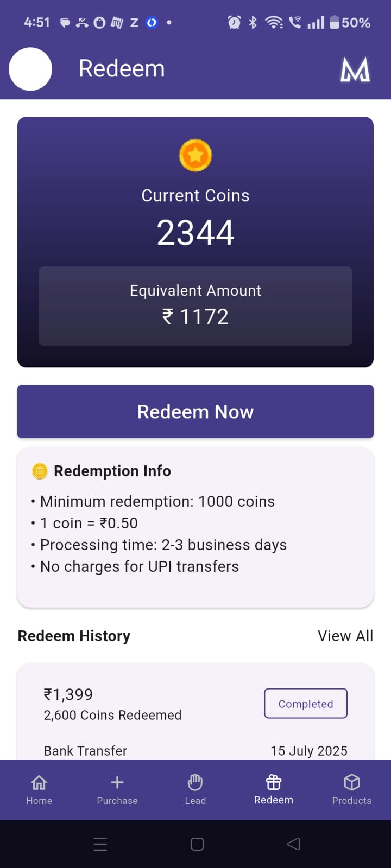391x868 pixels.
Task: Select the alarm clock status icon
Action: pos(233,22)
